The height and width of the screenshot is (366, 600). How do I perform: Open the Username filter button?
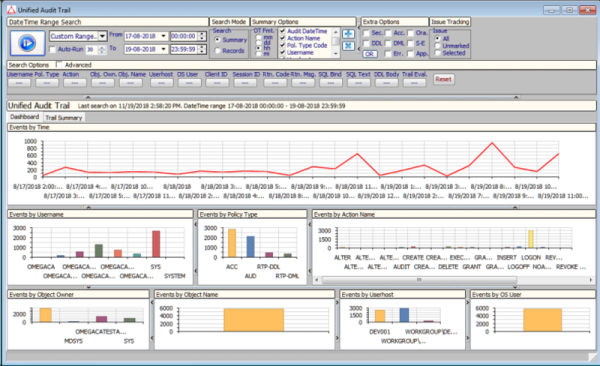(19, 82)
